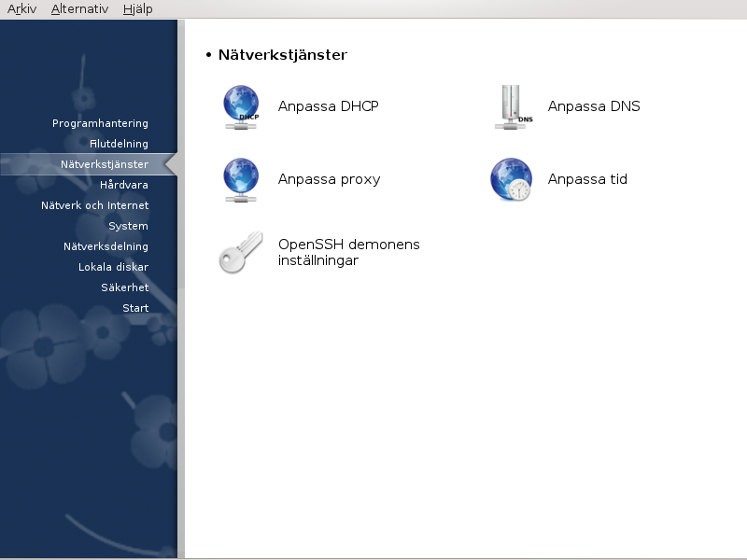
Task: Select Lokala diskar in the sidebar
Action: pos(113,267)
